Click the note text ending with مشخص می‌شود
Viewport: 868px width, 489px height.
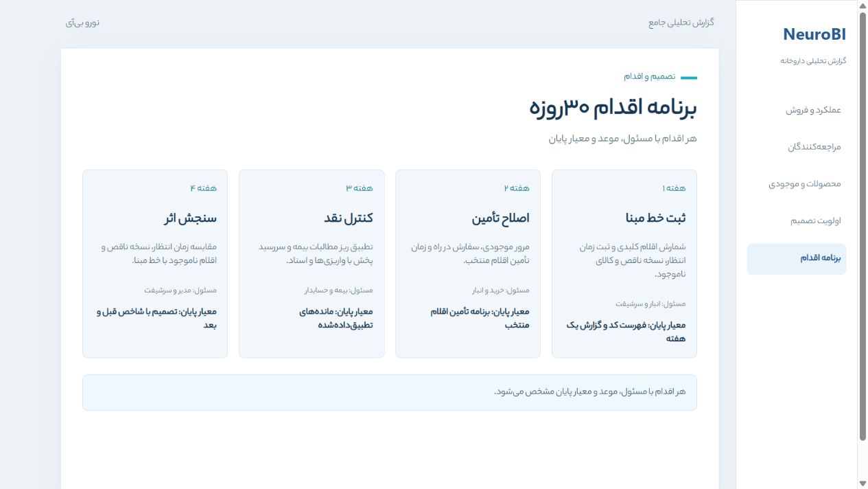[x=589, y=392]
